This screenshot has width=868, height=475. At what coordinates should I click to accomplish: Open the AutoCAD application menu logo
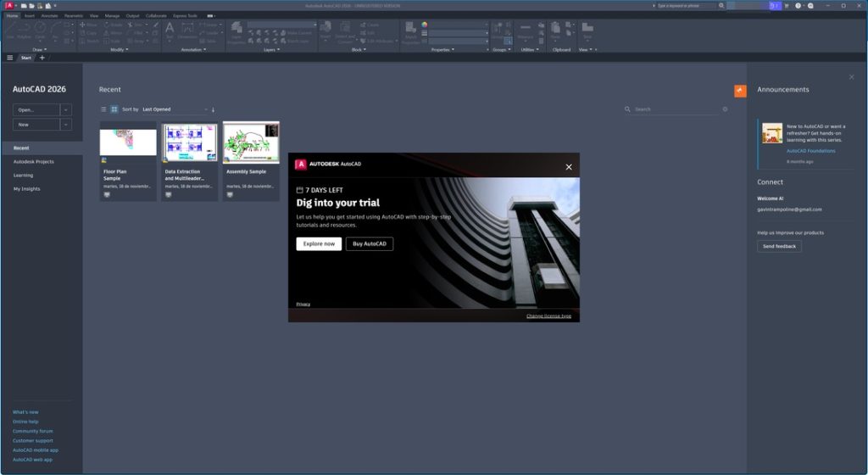pos(8,5)
